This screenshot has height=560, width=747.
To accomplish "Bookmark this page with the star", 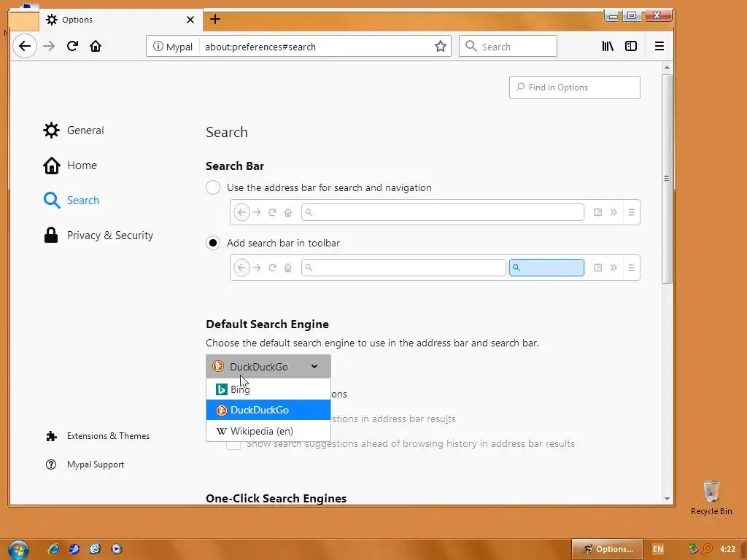I will [x=441, y=46].
